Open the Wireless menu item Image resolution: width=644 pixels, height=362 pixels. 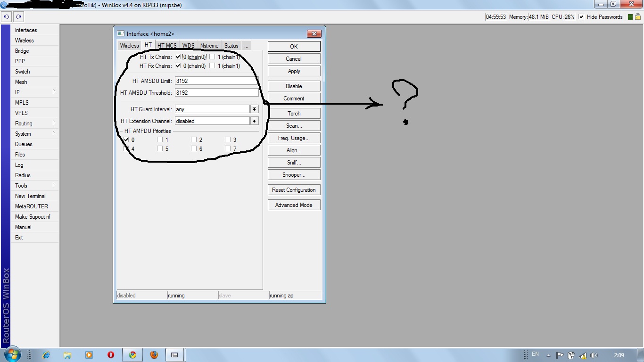coord(35,41)
